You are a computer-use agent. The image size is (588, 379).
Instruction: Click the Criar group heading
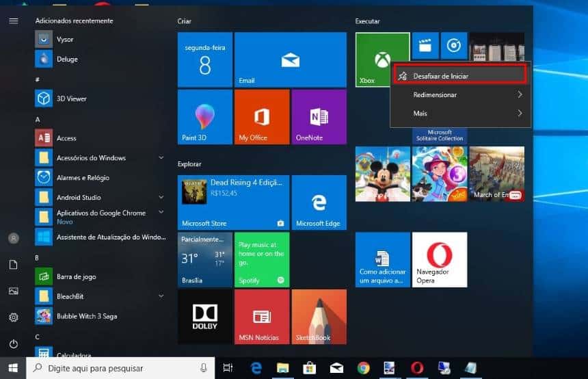[x=184, y=21]
